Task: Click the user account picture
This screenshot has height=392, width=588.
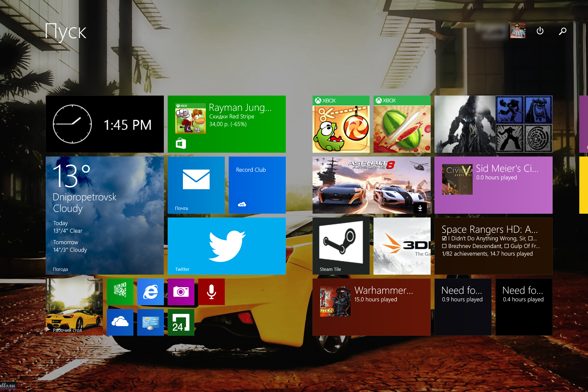Action: (x=517, y=30)
